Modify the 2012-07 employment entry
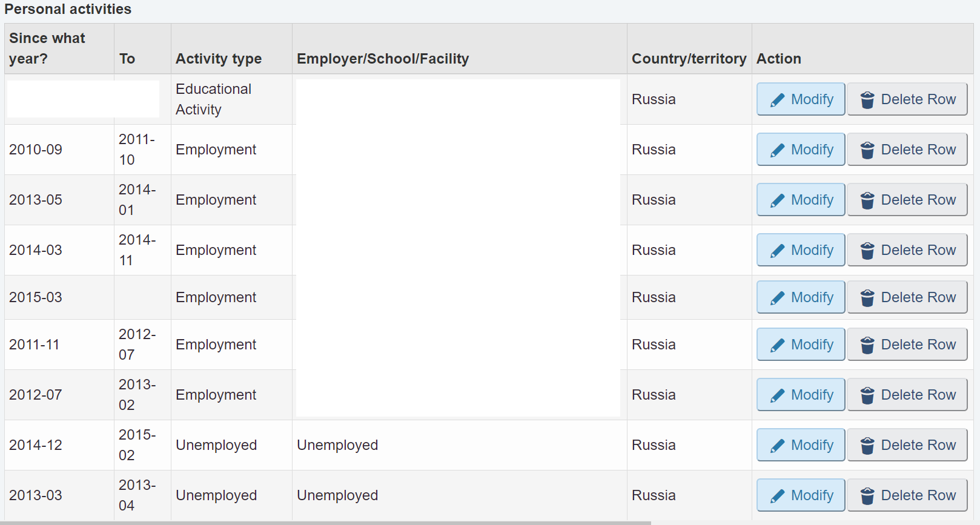Viewport: 980px width, 525px height. coord(801,395)
